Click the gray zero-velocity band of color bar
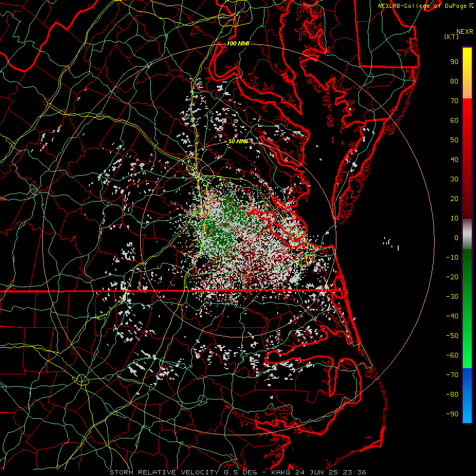 tap(467, 234)
